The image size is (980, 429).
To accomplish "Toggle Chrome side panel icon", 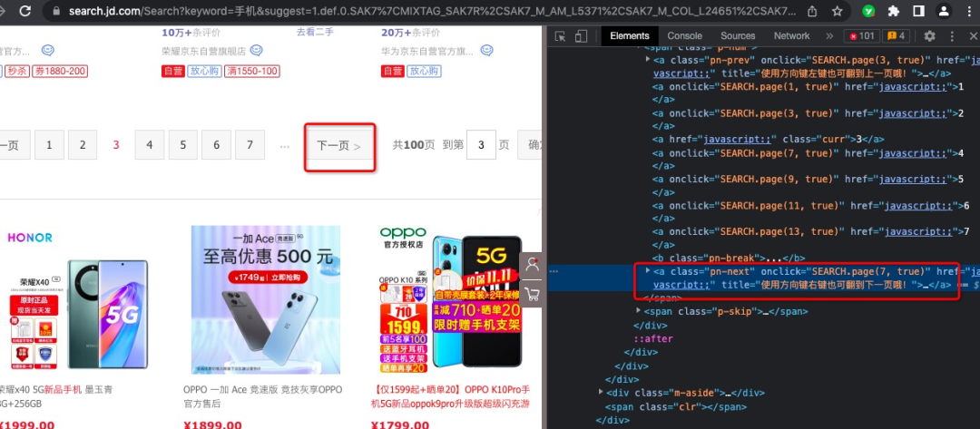I will click(918, 11).
